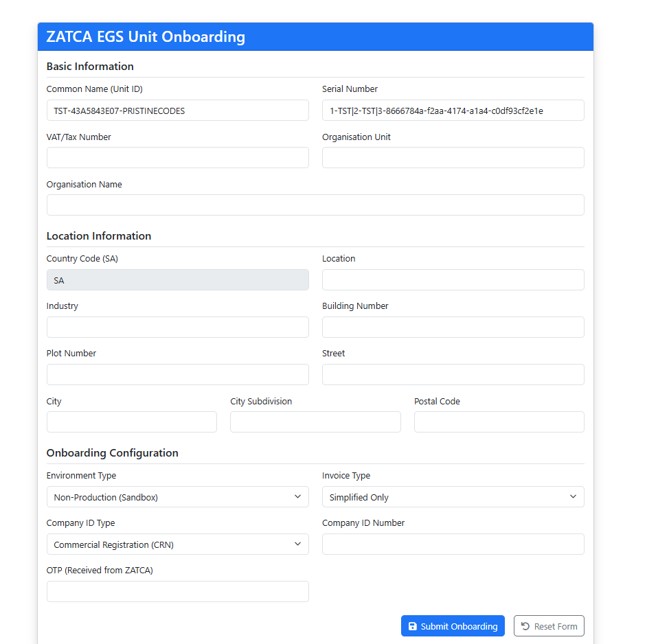Click the Company ID Number field
669x644 pixels.
point(453,544)
